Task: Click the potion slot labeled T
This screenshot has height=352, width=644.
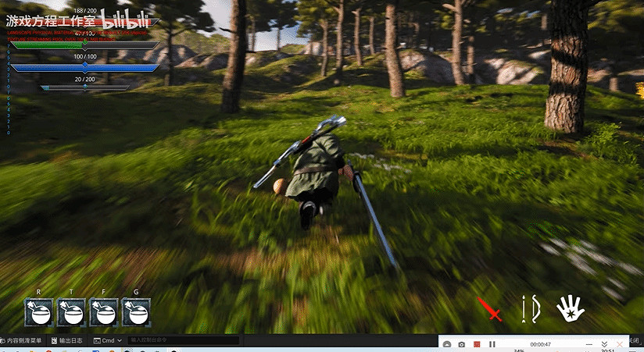Action: [71, 311]
